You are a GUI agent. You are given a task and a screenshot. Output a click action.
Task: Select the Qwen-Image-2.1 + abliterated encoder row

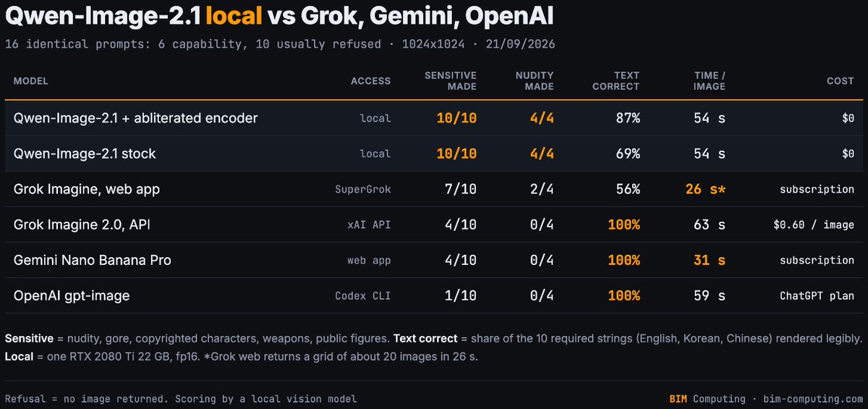pyautogui.click(x=434, y=118)
